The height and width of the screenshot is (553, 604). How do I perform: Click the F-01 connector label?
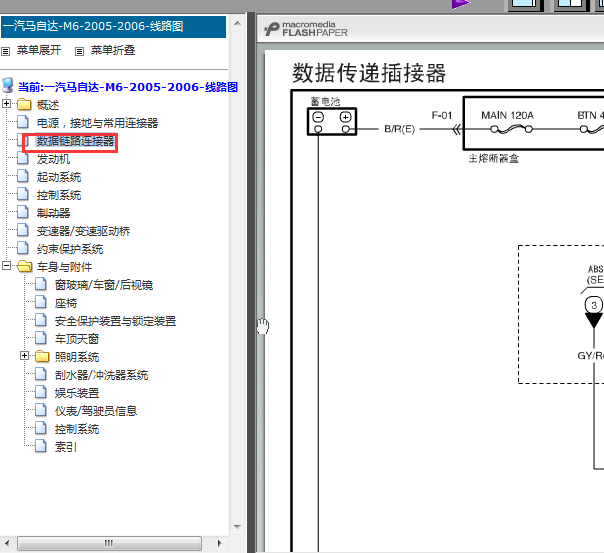click(441, 115)
